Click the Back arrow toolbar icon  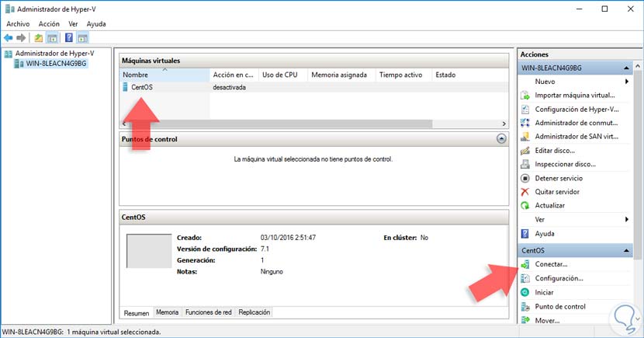9,38
